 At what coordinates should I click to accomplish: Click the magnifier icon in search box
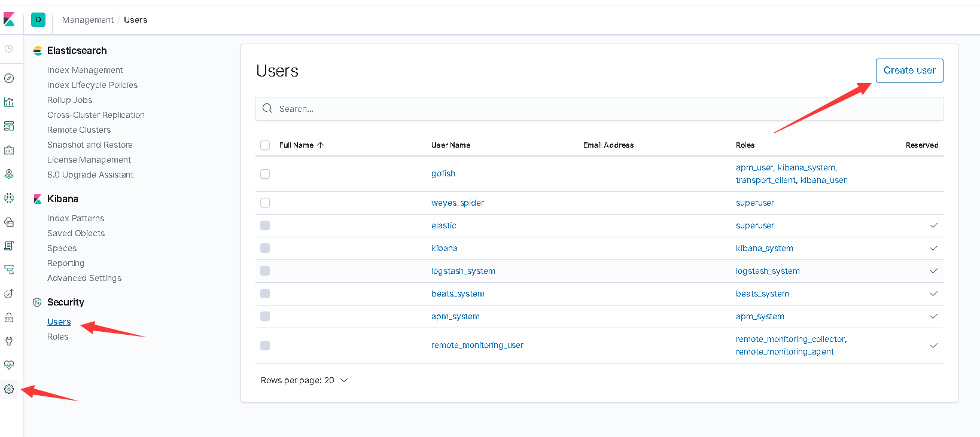(267, 109)
